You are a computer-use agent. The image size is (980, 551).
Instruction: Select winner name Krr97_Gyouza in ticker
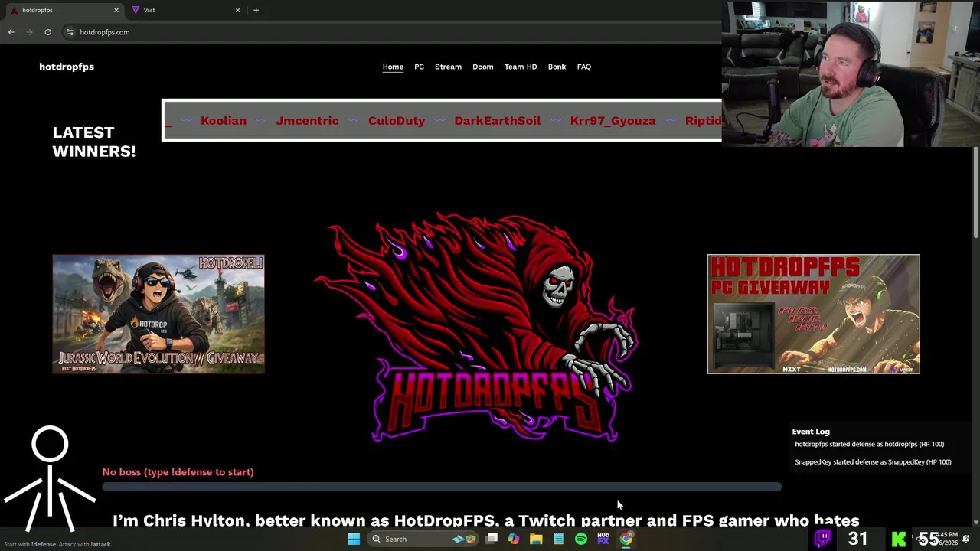612,120
